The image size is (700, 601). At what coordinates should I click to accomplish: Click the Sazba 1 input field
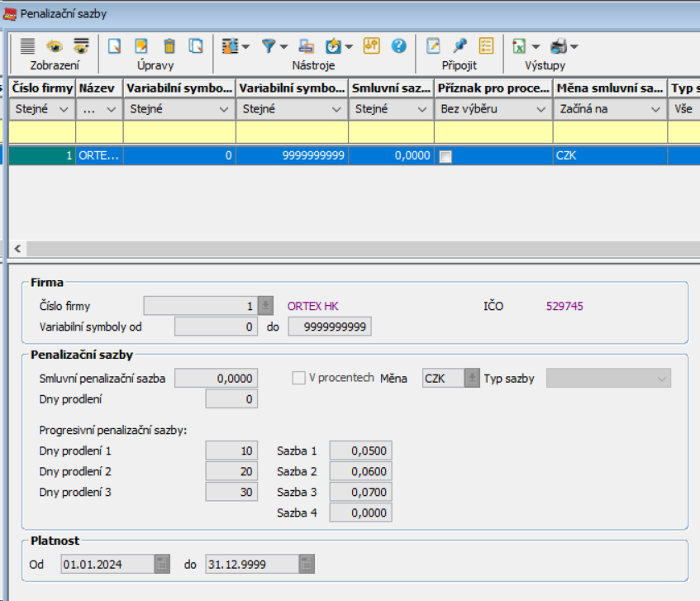(360, 451)
